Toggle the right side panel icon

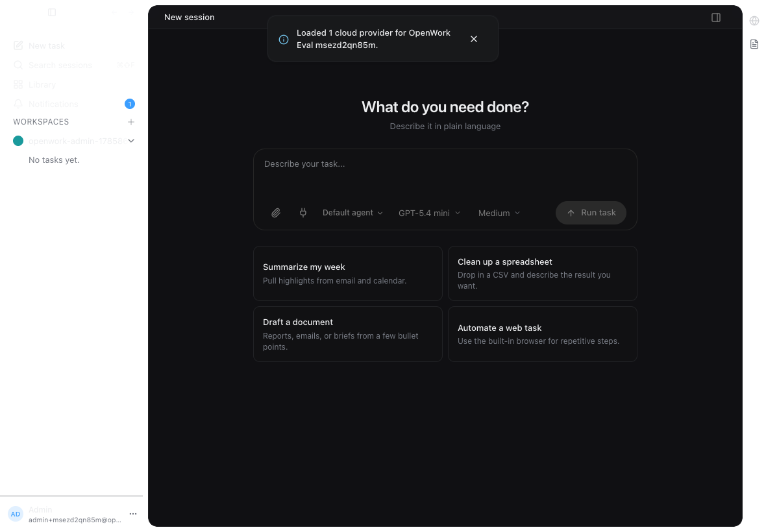coord(715,18)
